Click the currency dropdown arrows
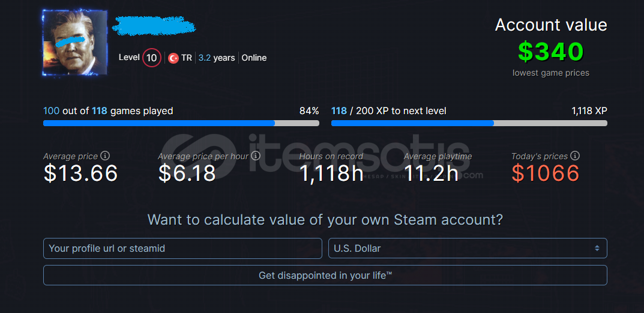Viewport: 644px width, 313px height. pos(597,249)
